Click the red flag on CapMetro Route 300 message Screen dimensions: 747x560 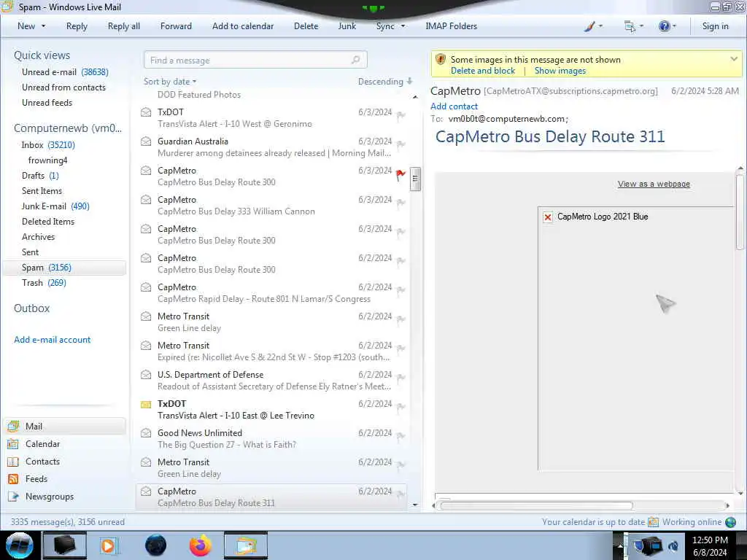point(400,175)
